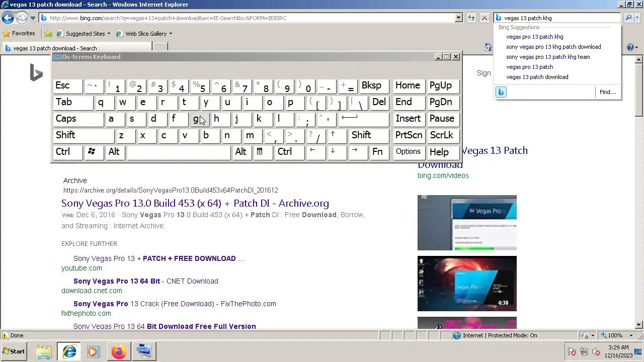Open the search provider dropdown arrow
Screen dimensions: 644x362
638,18
